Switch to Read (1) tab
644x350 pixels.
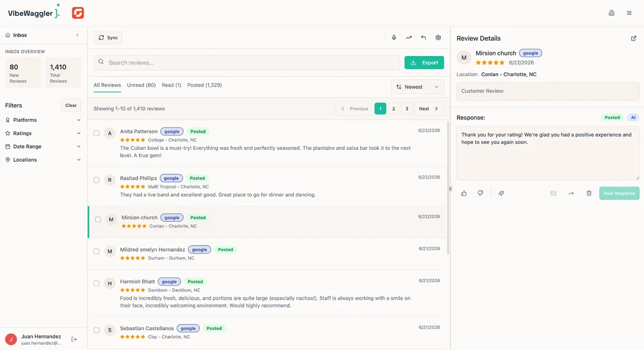(x=172, y=85)
